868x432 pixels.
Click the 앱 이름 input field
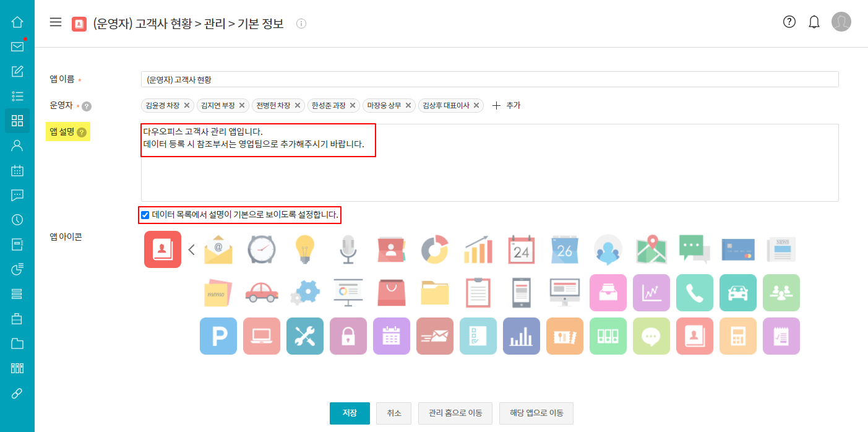tap(489, 79)
